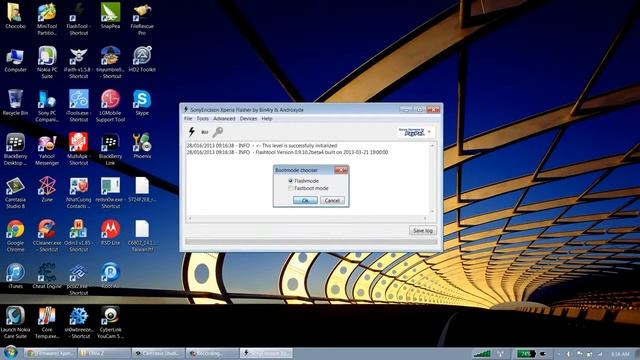The width and height of the screenshot is (640, 360).
Task: Open Launch Nokia Care Suite icon
Action: pyautogui.click(x=15, y=322)
